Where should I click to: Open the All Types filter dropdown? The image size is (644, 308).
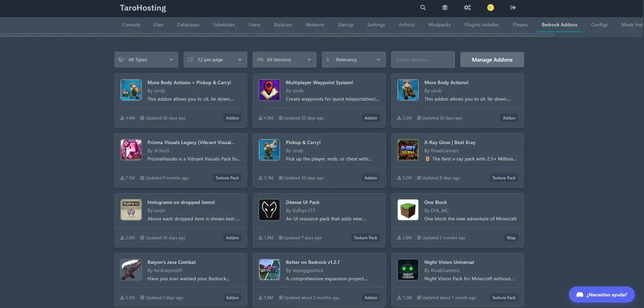click(x=146, y=60)
